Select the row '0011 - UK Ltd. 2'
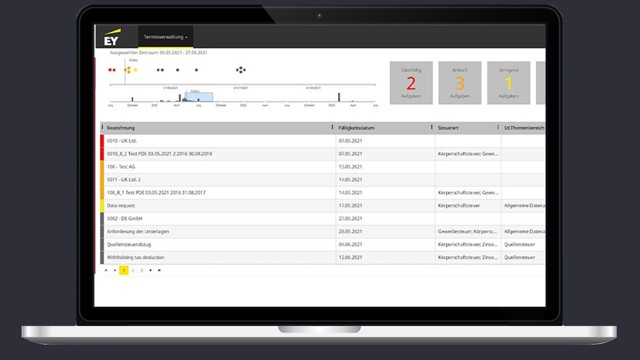The height and width of the screenshot is (360, 640). [x=322, y=180]
